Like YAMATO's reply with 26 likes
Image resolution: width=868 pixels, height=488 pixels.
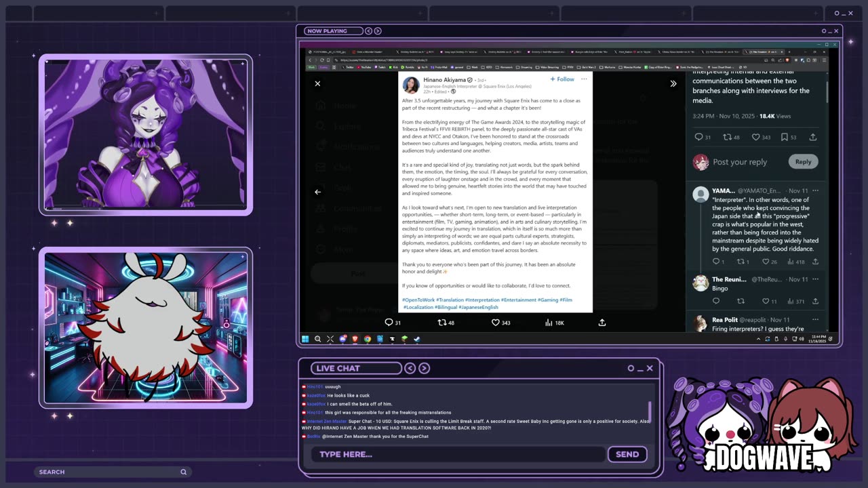[766, 262]
